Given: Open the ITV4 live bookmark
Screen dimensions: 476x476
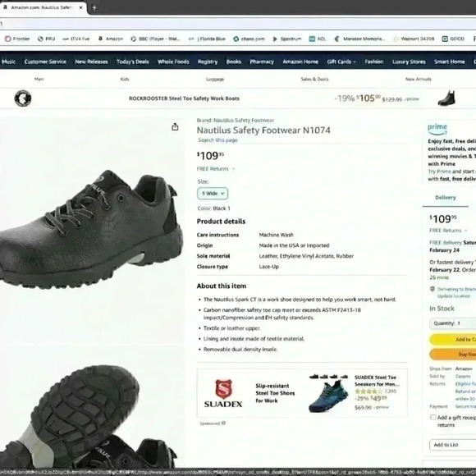Looking at the screenshot, I should click(x=76, y=39).
